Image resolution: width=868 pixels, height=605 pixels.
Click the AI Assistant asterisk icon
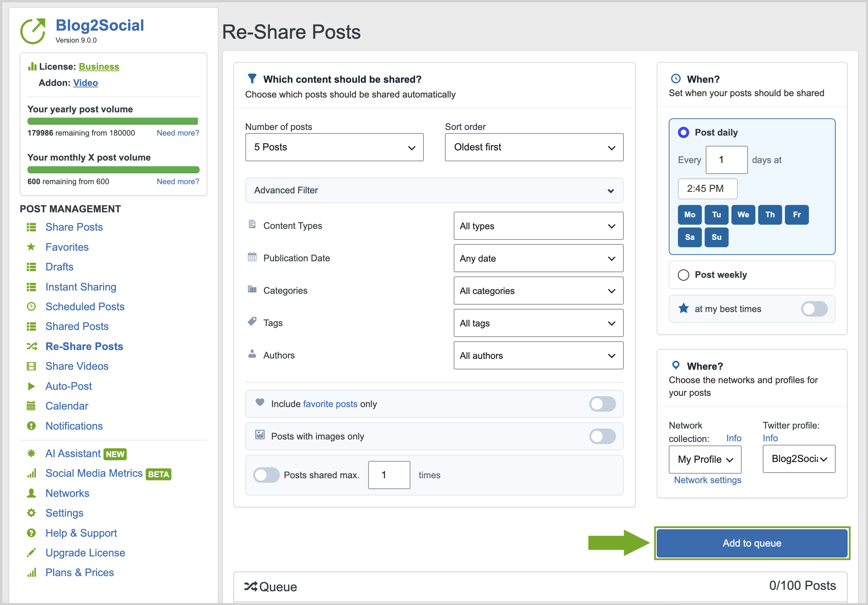(31, 453)
